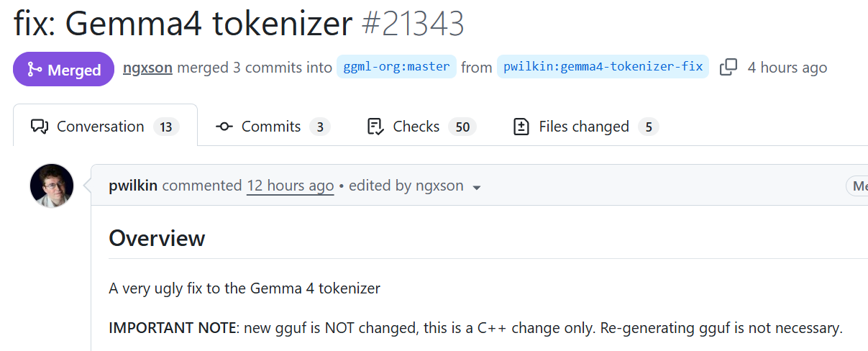This screenshot has width=868, height=351.
Task: Click the partially visible Member badge
Action: click(x=857, y=186)
